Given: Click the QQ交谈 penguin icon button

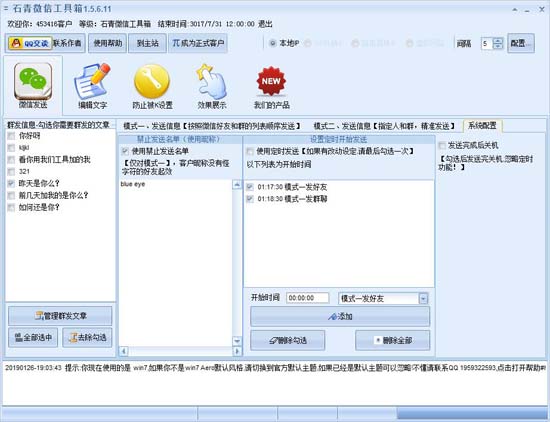Looking at the screenshot, I should 30,43.
